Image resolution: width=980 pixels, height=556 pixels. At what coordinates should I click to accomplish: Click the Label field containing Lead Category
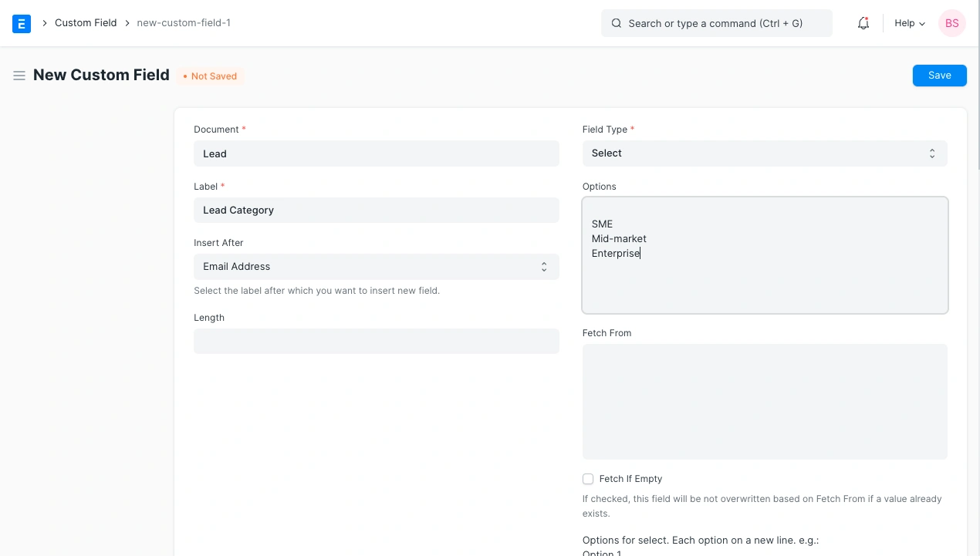376,211
